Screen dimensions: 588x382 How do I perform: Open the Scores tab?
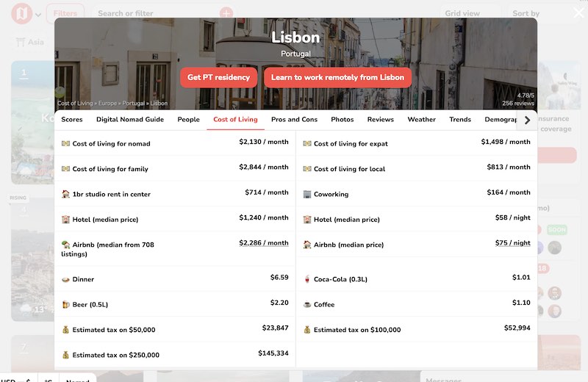[x=71, y=120]
